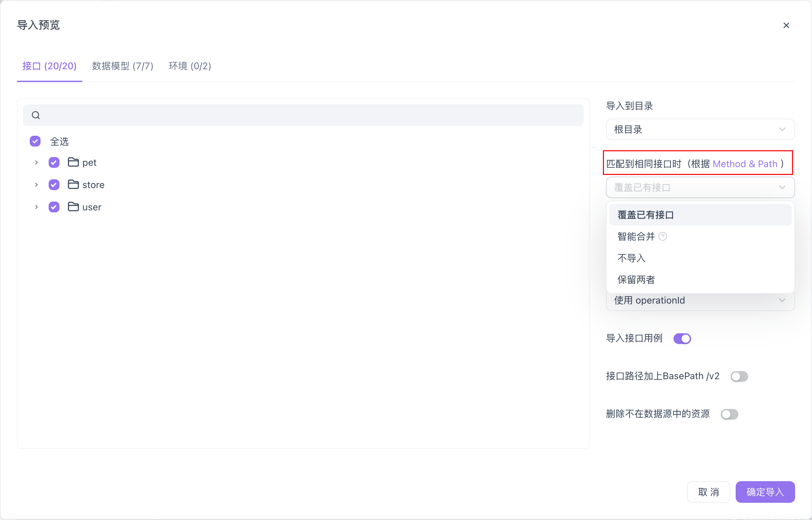Viewport: 812px width, 520px height.
Task: Click the 确定导入 confirm button
Action: pyautogui.click(x=765, y=492)
